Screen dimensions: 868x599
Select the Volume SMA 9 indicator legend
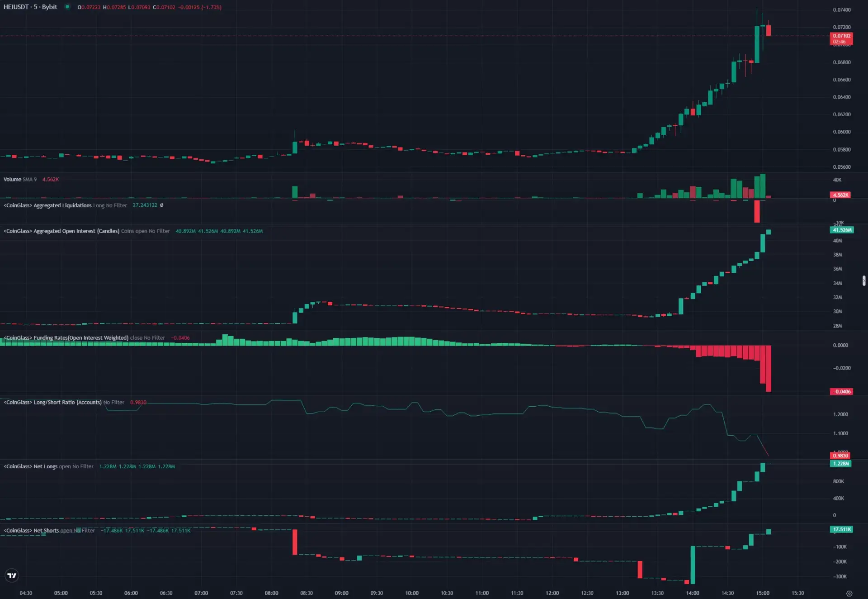20,180
